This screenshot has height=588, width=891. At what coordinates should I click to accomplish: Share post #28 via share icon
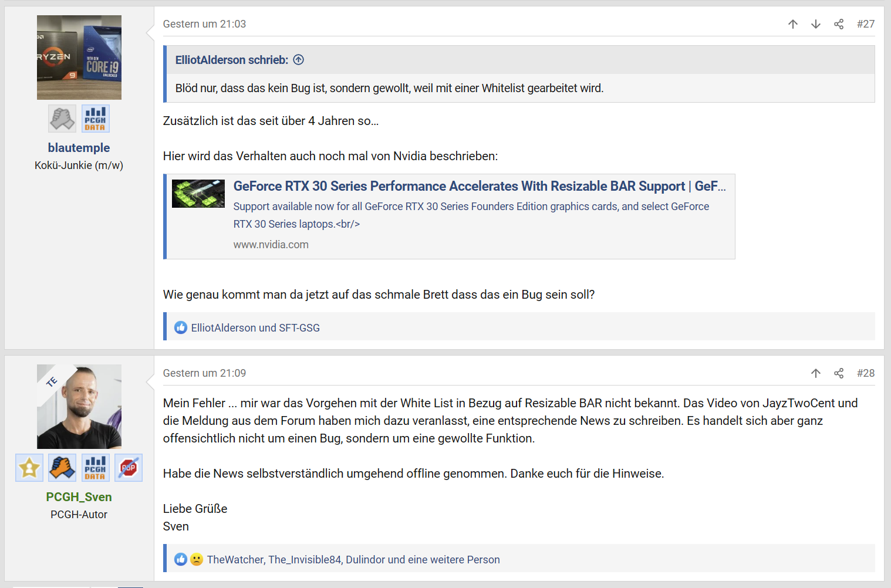(x=839, y=373)
